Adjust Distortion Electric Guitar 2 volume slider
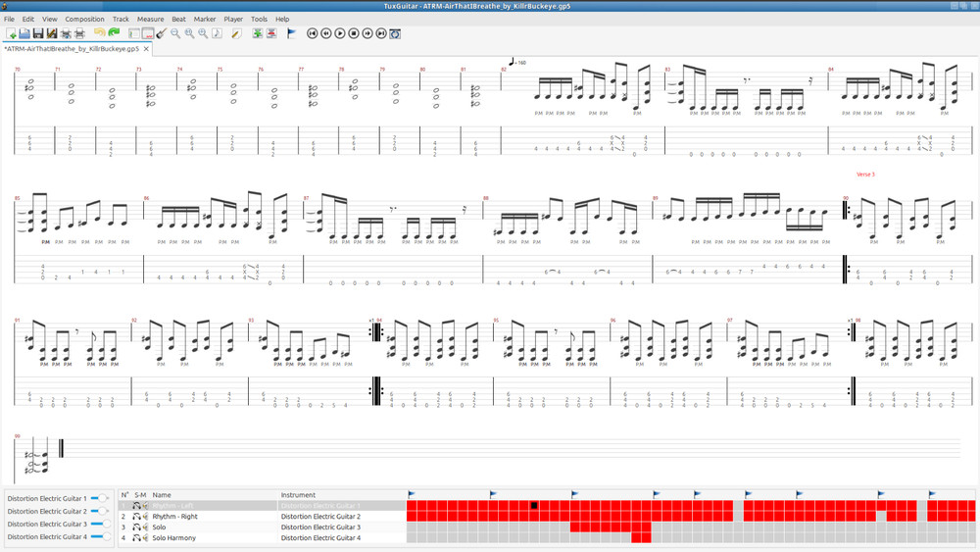 [100, 512]
